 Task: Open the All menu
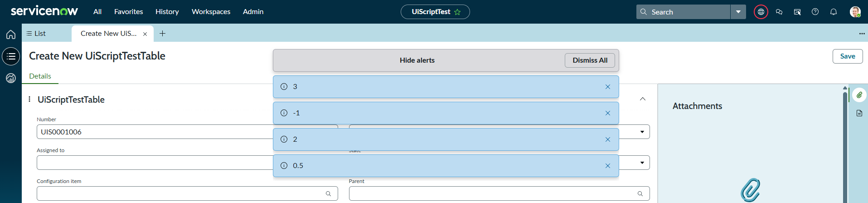pos(97,12)
